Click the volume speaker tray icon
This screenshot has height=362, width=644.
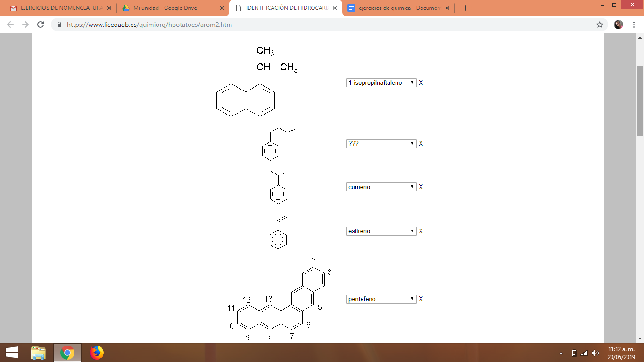(595, 353)
